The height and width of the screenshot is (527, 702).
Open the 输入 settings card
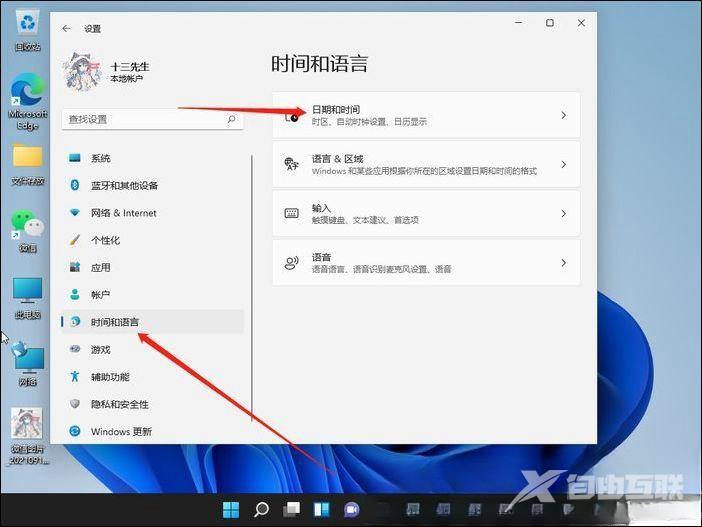pos(426,214)
